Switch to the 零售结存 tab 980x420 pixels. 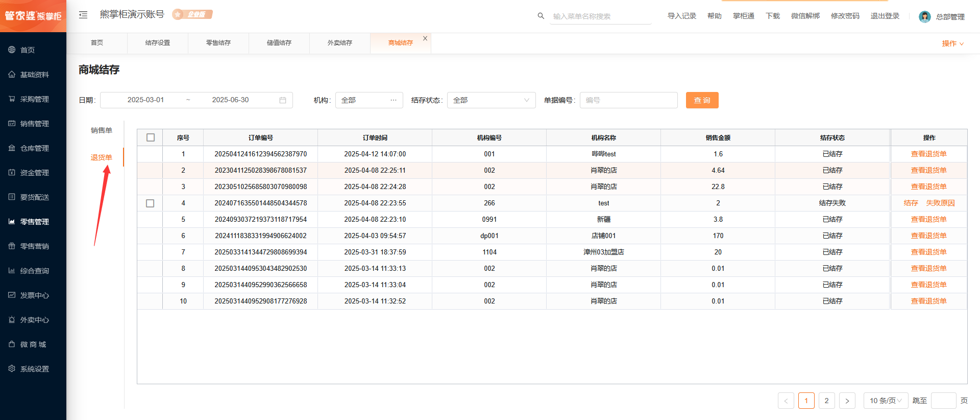(x=218, y=43)
